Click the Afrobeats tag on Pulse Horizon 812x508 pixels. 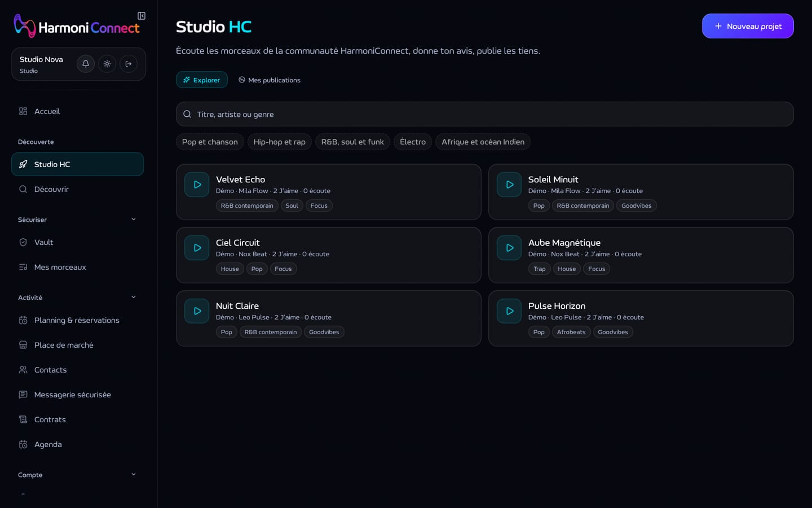coord(571,332)
